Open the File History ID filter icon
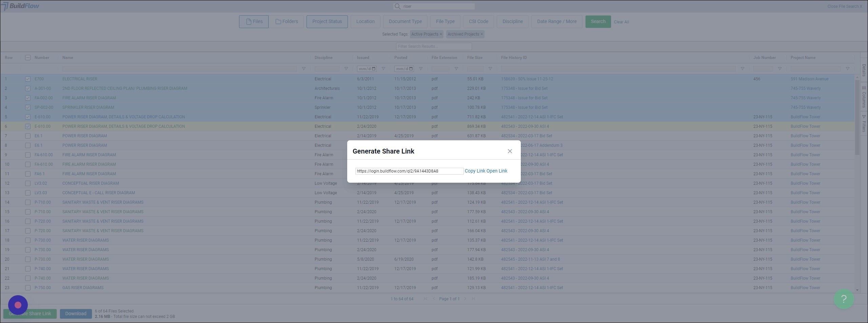This screenshot has height=323, width=868. click(x=742, y=69)
